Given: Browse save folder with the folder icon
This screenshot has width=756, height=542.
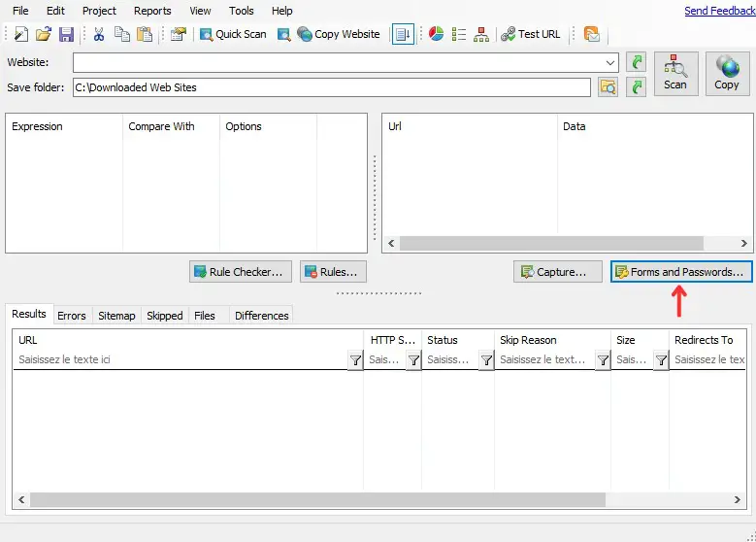Looking at the screenshot, I should pyautogui.click(x=608, y=87).
